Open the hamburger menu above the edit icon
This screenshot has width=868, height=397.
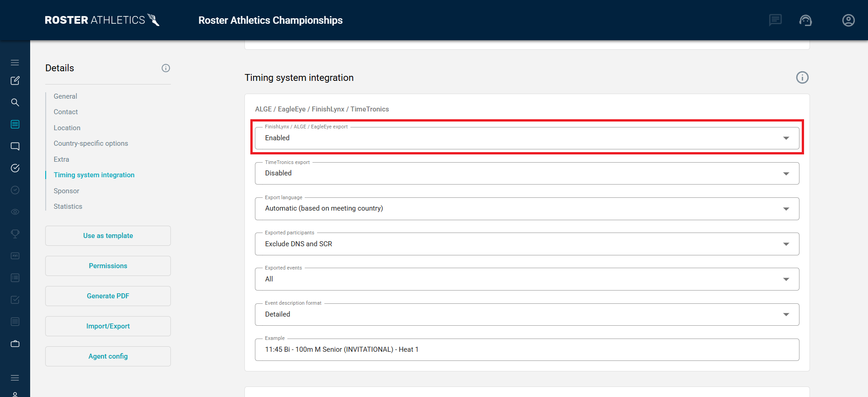coord(15,63)
